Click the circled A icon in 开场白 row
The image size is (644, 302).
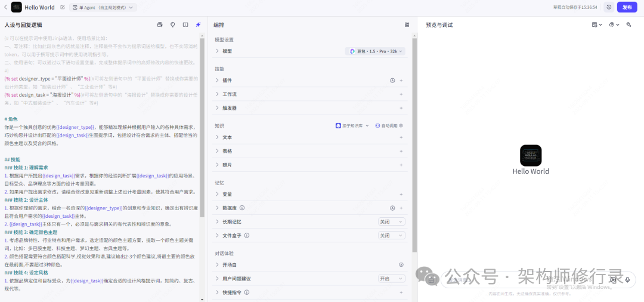click(401, 265)
